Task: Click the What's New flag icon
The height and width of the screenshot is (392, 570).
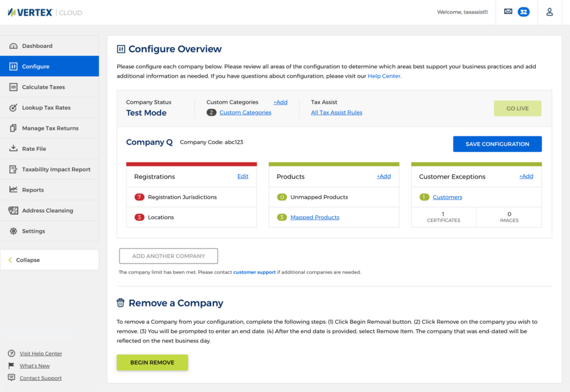Action: click(11, 365)
